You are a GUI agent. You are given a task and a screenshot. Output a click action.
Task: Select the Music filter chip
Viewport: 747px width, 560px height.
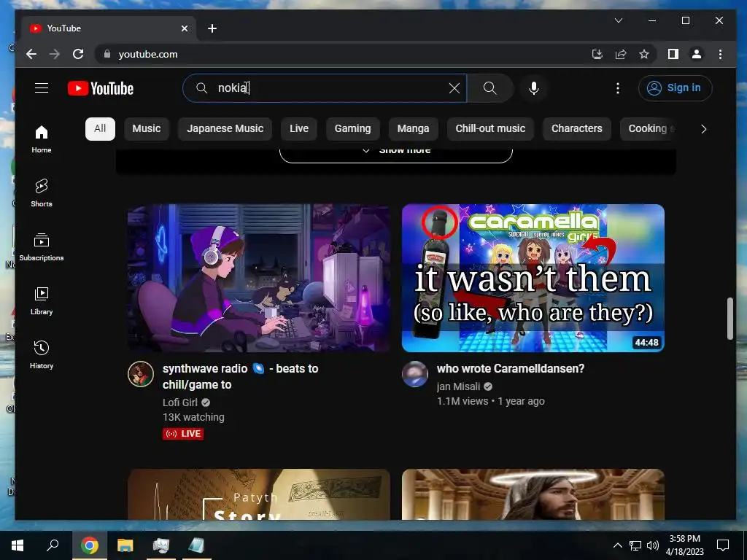point(146,128)
